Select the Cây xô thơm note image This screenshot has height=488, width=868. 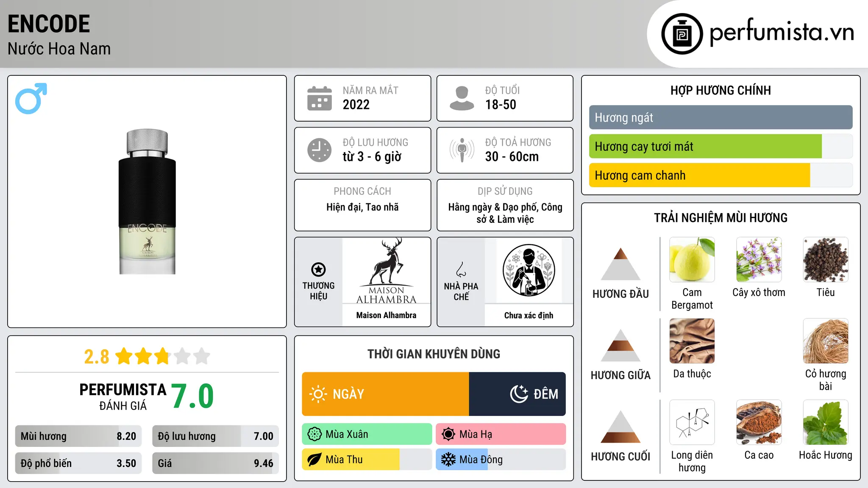pyautogui.click(x=759, y=260)
